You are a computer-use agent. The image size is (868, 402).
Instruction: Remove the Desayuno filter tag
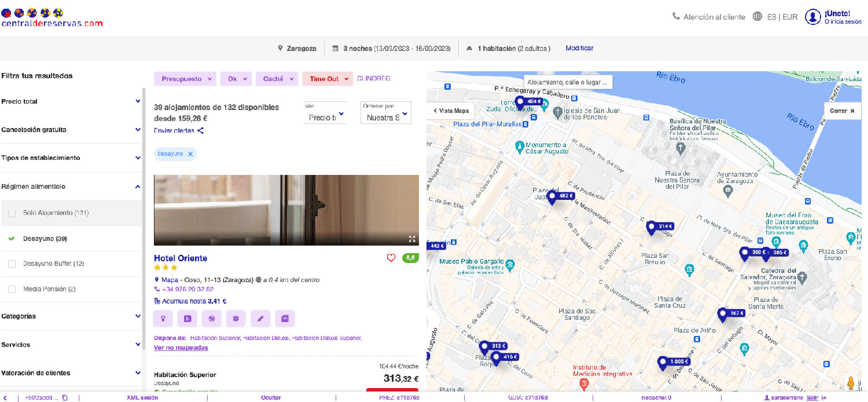tap(190, 154)
